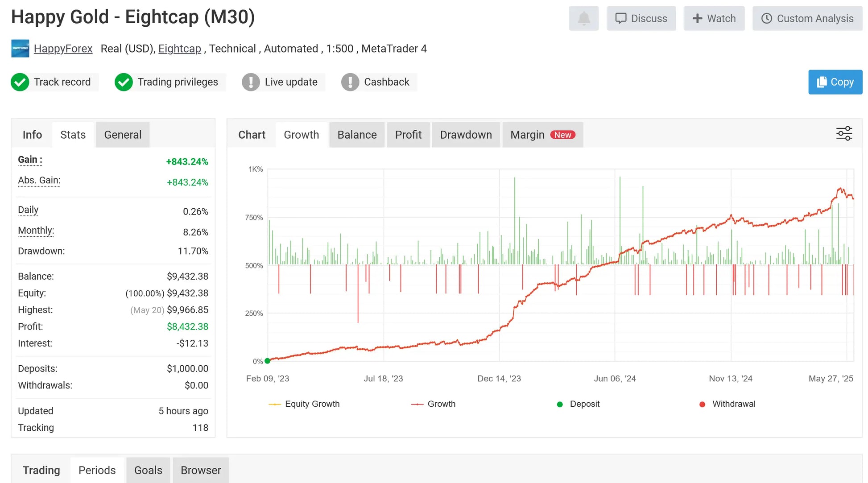This screenshot has height=483, width=868.
Task: Click the +843.24% Gain value
Action: coord(187,161)
